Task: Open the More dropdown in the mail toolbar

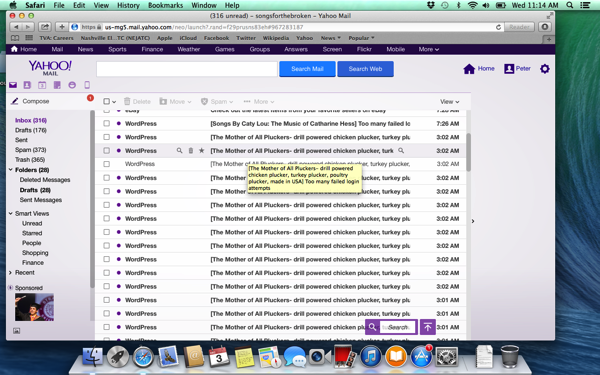Action: [x=259, y=101]
